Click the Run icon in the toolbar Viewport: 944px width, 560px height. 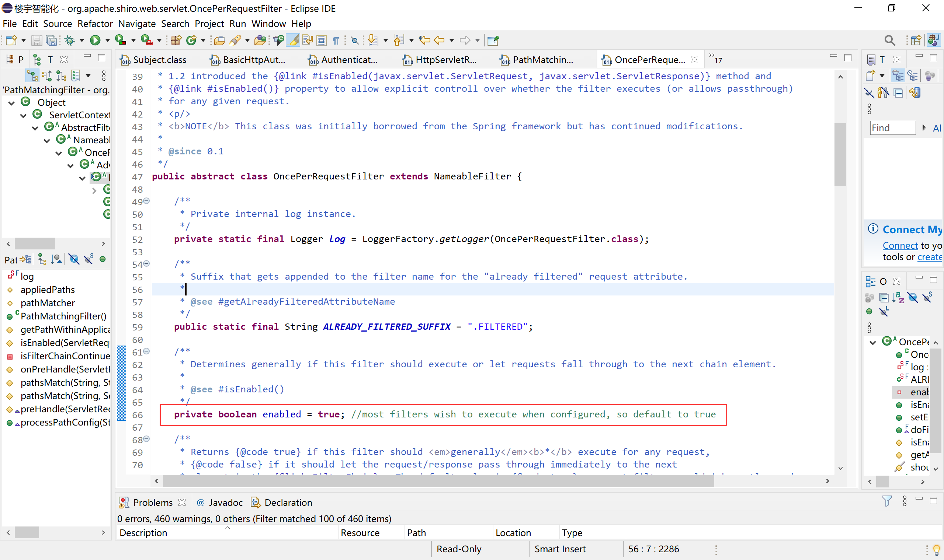pyautogui.click(x=96, y=40)
